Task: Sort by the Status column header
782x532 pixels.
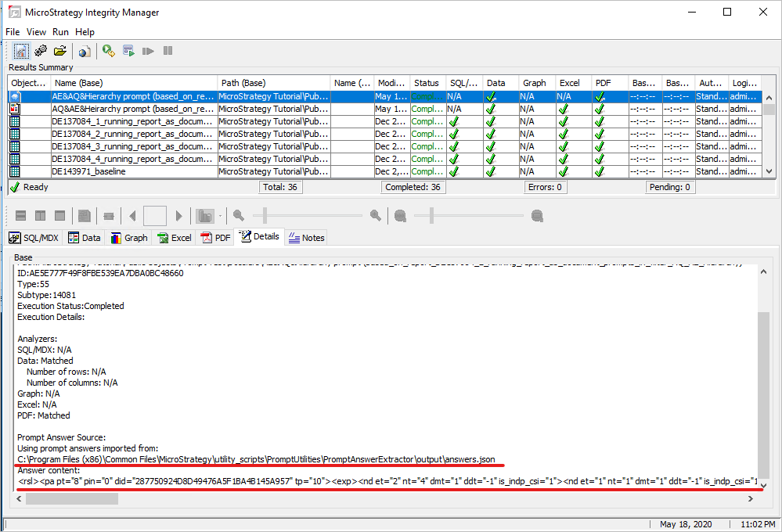Action: (x=427, y=83)
